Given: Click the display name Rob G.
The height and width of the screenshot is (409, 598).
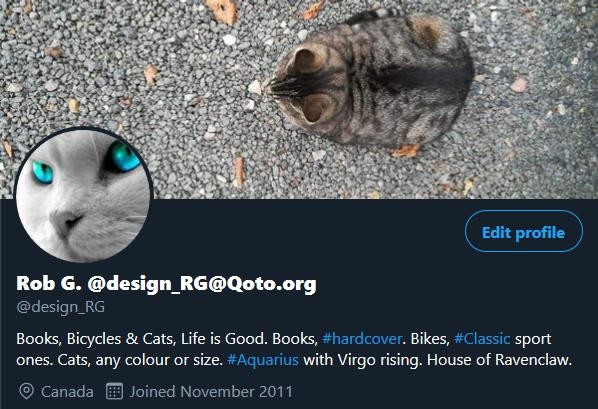Looking at the screenshot, I should [x=49, y=283].
